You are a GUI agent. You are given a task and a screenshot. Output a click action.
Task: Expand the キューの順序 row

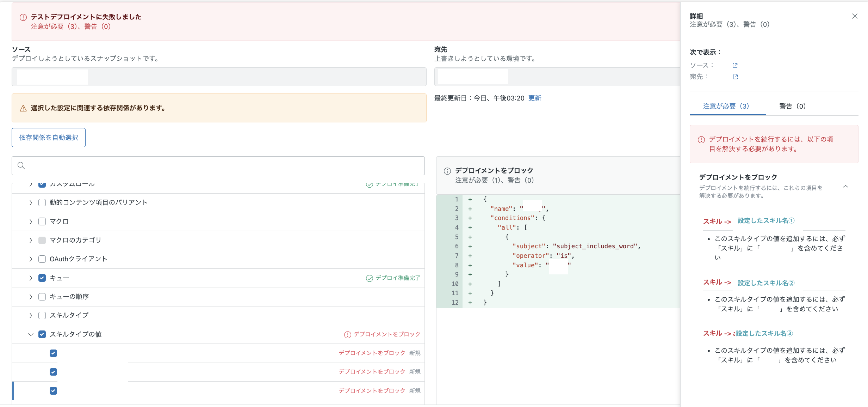(x=31, y=297)
